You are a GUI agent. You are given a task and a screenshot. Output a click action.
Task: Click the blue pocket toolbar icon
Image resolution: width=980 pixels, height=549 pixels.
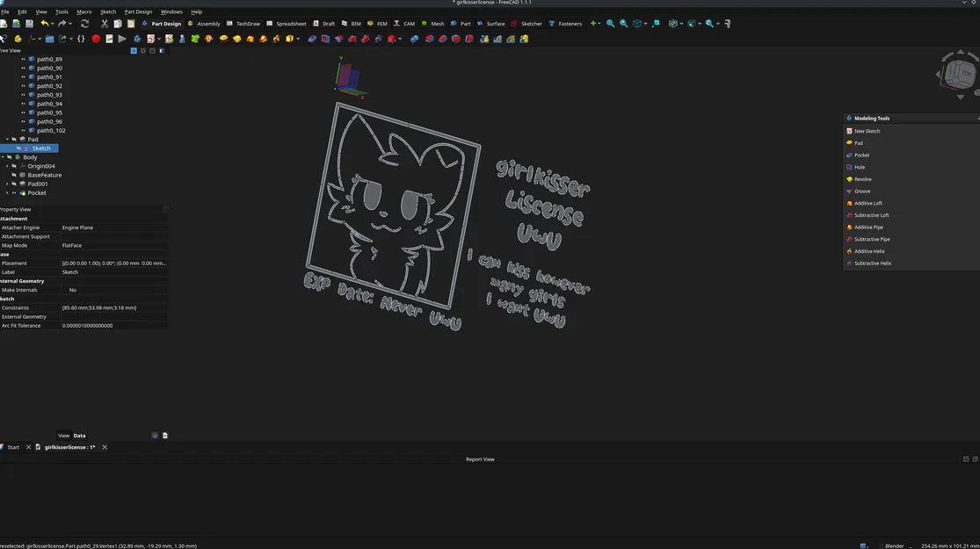312,39
